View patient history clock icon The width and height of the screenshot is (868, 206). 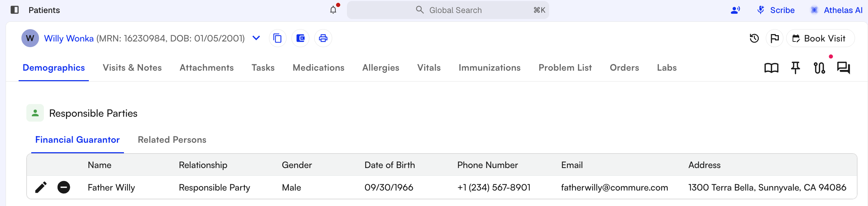click(x=754, y=38)
